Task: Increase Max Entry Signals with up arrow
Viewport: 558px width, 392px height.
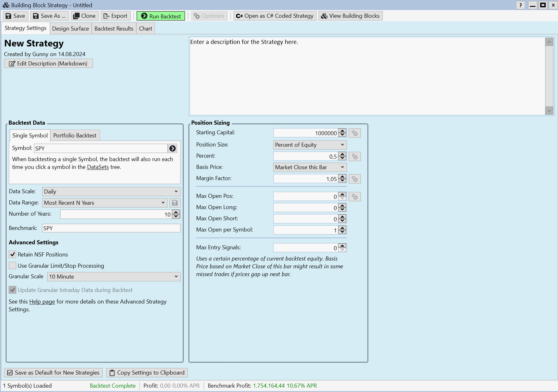Action: pyautogui.click(x=342, y=246)
